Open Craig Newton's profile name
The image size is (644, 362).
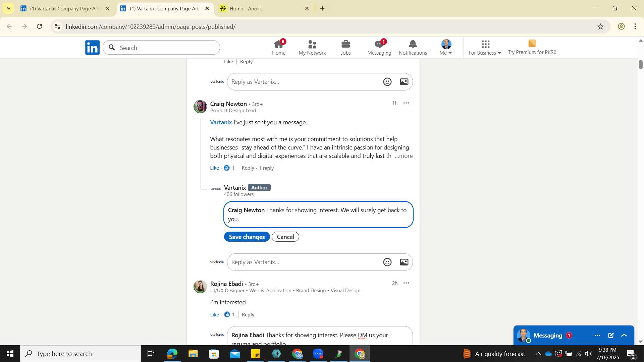228,104
